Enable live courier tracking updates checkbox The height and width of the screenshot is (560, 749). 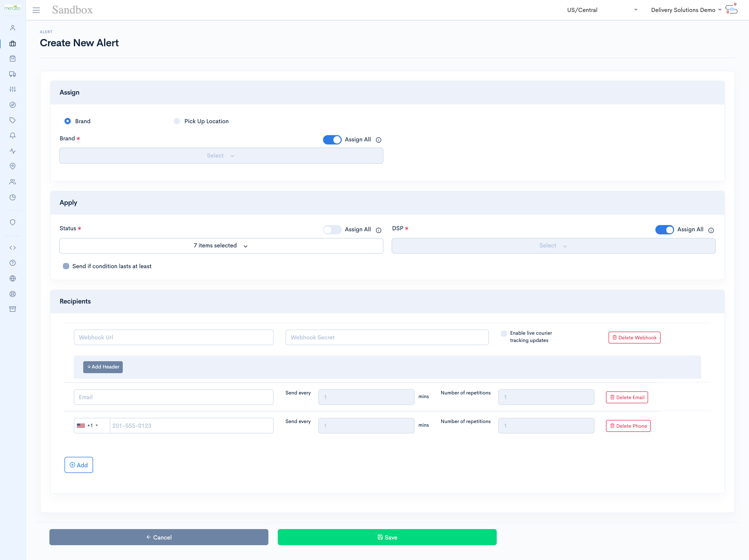[504, 334]
